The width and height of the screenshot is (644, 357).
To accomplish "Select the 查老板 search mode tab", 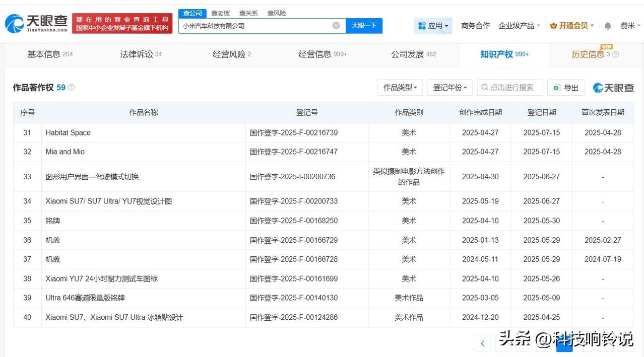I will click(220, 13).
